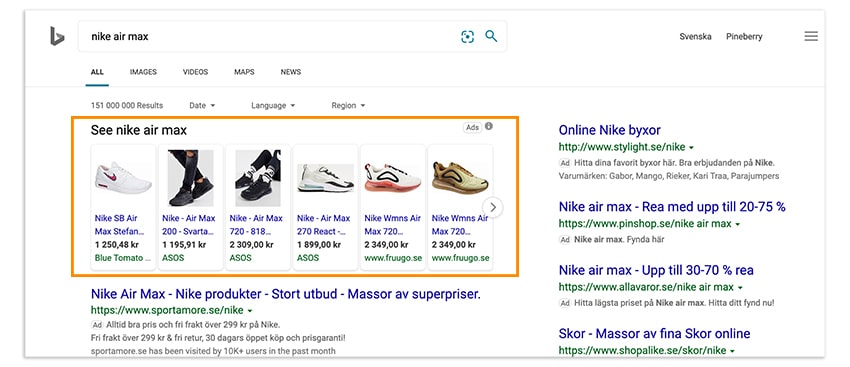
Task: Expand the Language filter dropdown
Action: [x=273, y=106]
